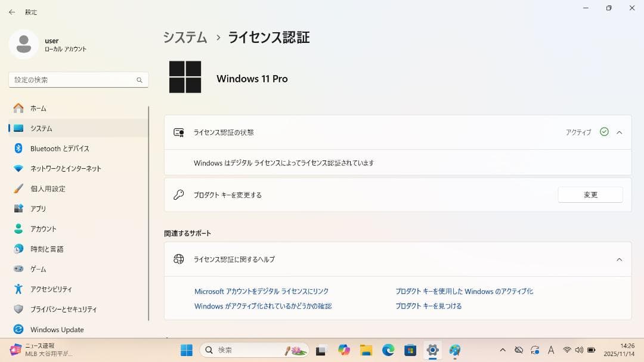Select the Bluetooth とデバイス icon in sidebar
This screenshot has height=362, width=644.
pos(18,148)
